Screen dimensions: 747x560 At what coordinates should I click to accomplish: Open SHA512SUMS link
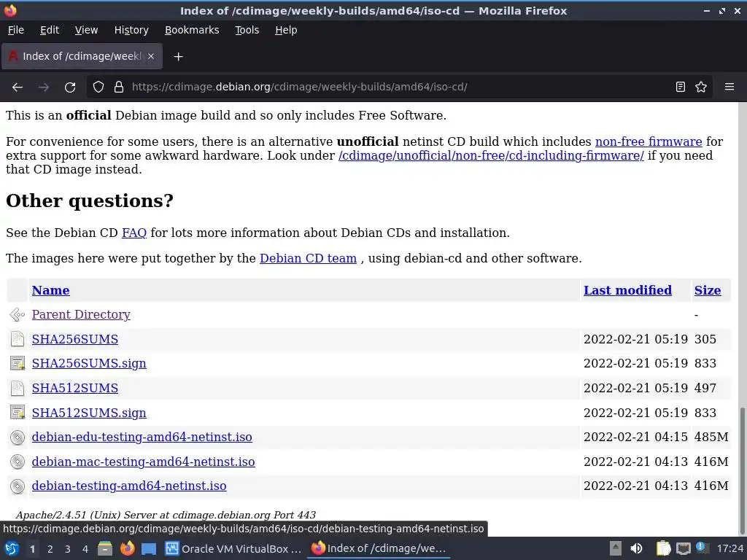[x=75, y=388]
